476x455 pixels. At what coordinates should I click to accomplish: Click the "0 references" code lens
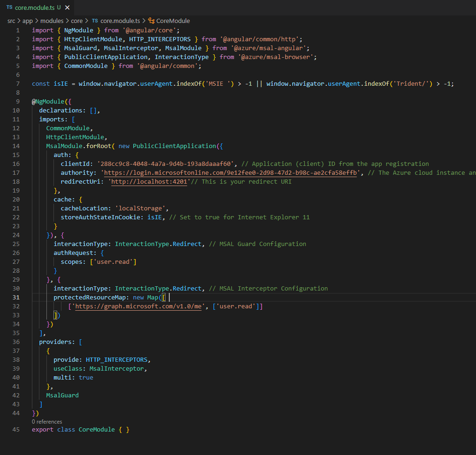tap(47, 422)
